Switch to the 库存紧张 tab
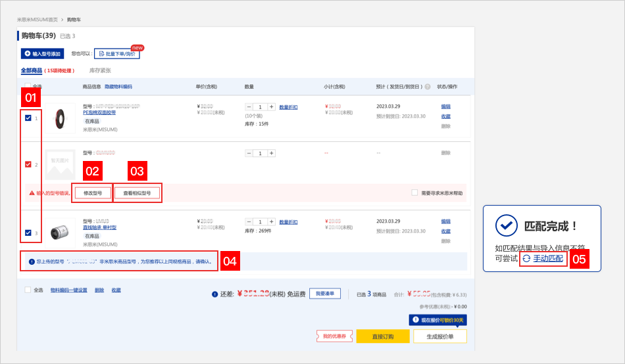Image resolution: width=625 pixels, height=364 pixels. (x=100, y=70)
